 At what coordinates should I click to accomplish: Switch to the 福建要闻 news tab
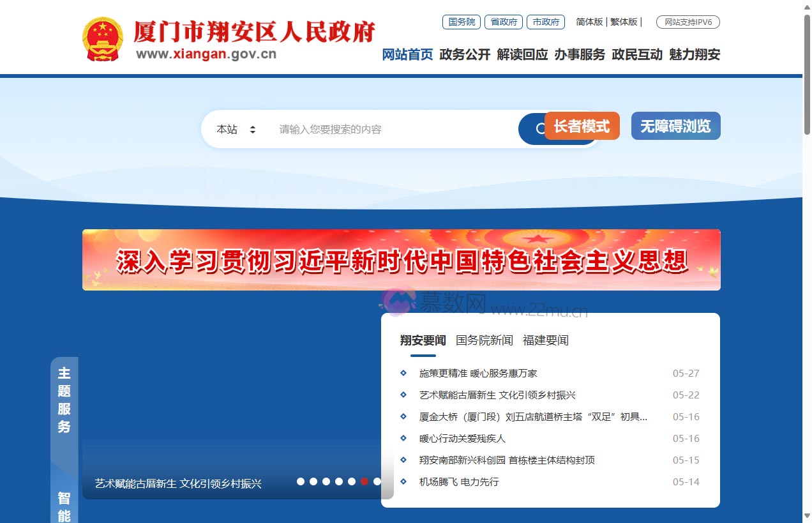[x=545, y=340]
